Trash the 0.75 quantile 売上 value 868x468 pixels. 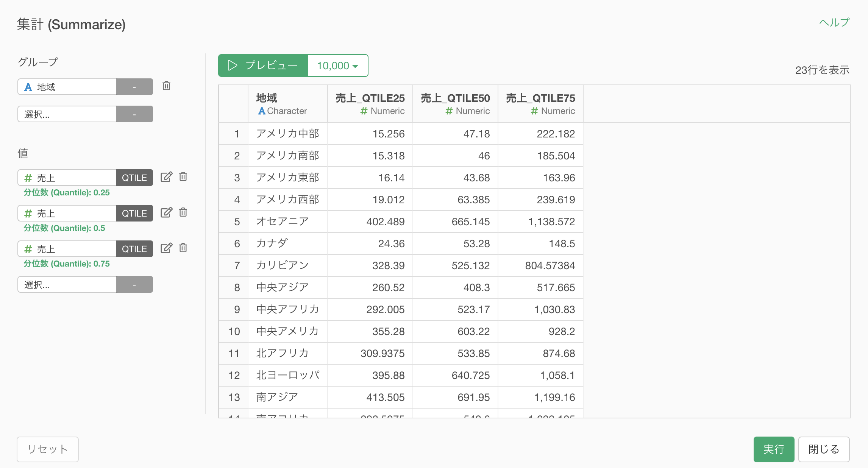[183, 248]
